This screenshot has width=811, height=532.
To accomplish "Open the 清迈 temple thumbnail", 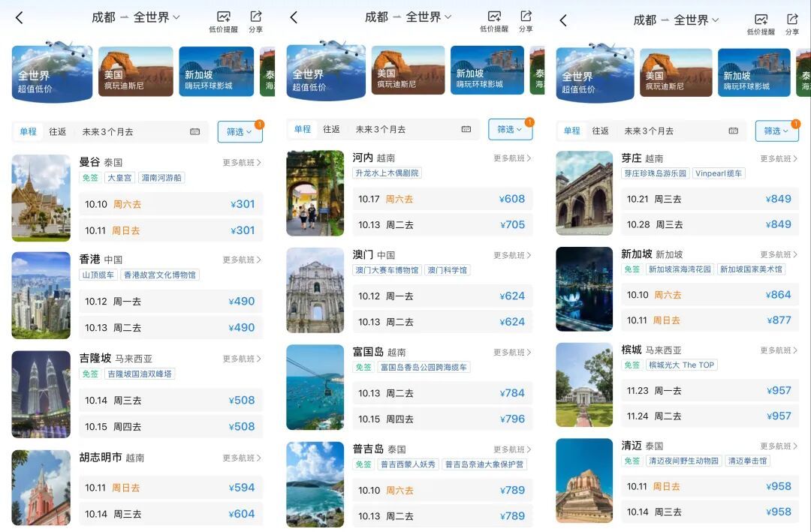I will 584,481.
